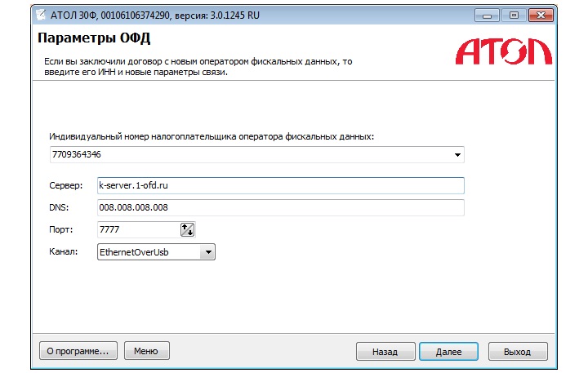Proceed with the Далее button
588x373 pixels.
coord(448,352)
